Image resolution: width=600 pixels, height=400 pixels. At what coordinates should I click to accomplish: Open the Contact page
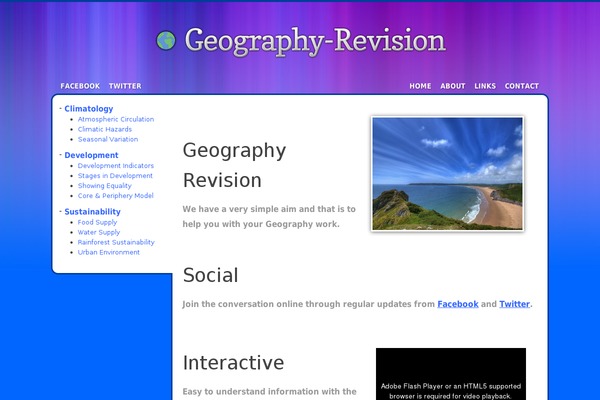522,86
